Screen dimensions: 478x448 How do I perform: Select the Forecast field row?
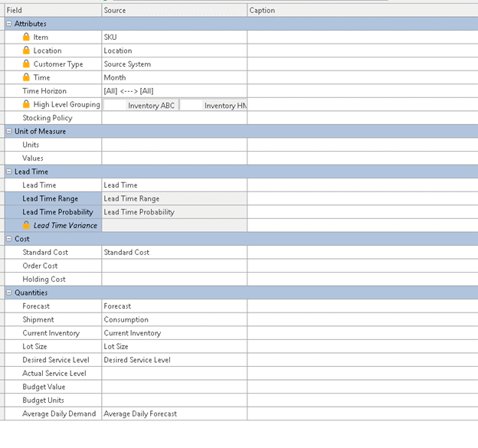[53, 306]
